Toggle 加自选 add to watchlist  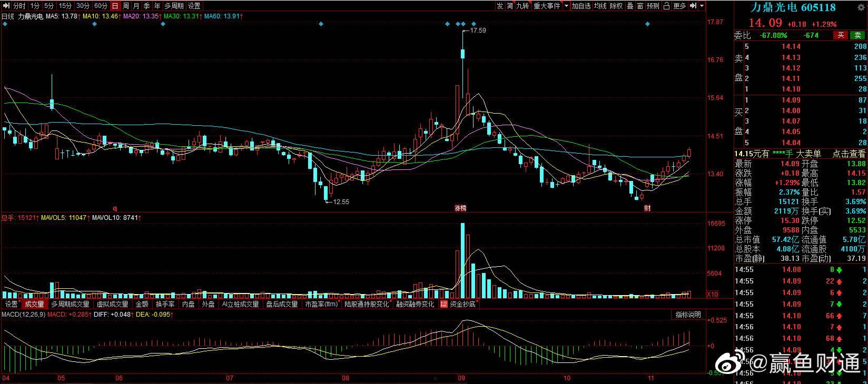tap(581, 6)
